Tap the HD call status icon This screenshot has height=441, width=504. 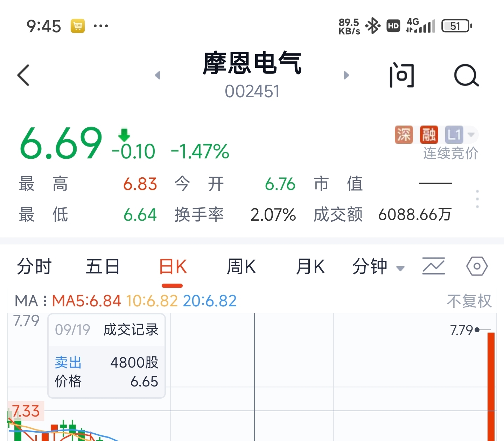(x=393, y=26)
